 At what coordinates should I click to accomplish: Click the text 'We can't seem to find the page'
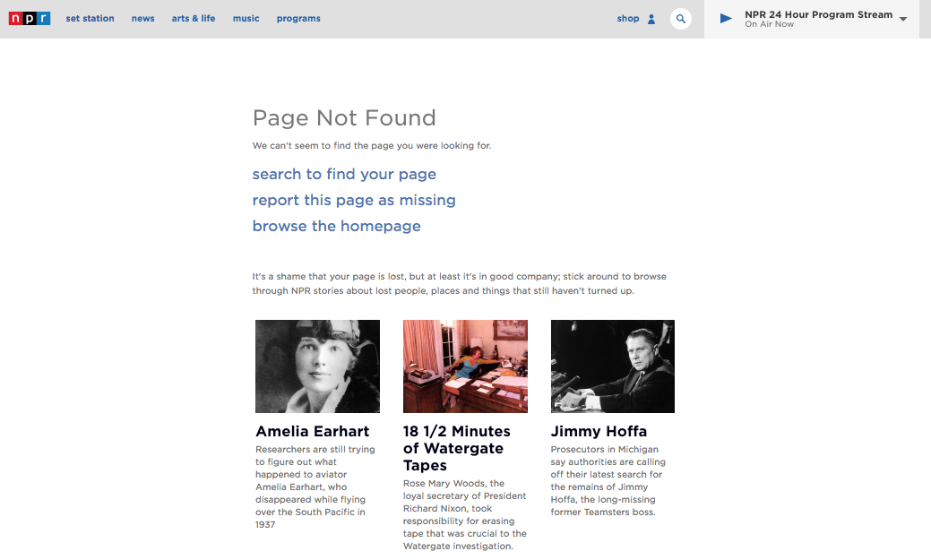[372, 145]
